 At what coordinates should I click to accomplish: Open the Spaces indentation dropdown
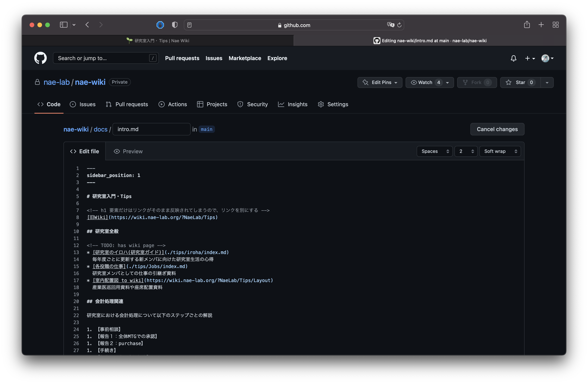coord(434,151)
